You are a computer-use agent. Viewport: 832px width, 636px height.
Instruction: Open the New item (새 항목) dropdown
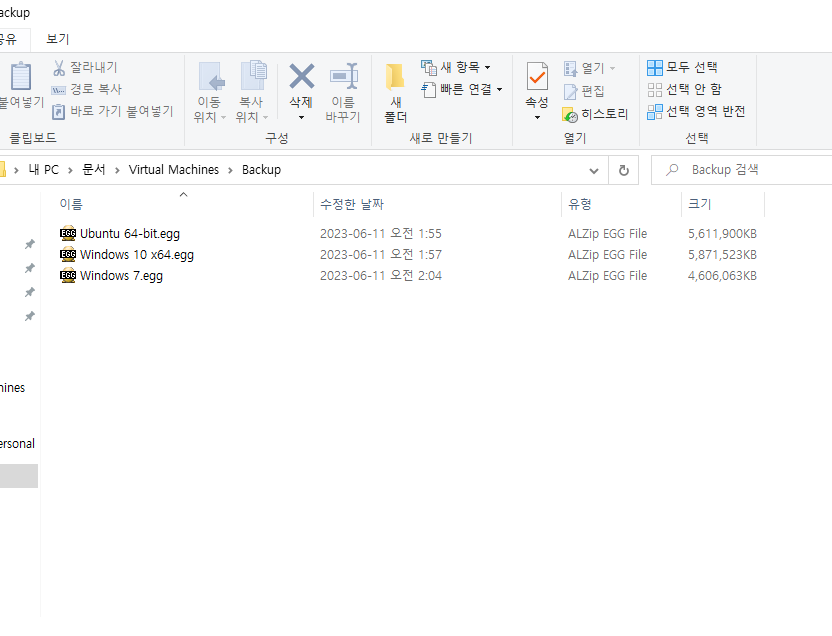(456, 67)
